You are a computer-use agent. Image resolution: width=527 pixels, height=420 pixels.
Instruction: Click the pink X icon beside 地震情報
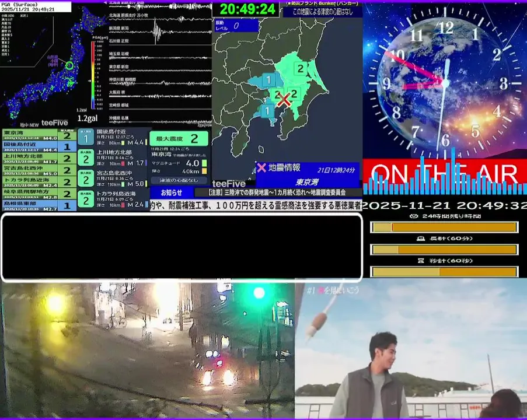(x=261, y=167)
